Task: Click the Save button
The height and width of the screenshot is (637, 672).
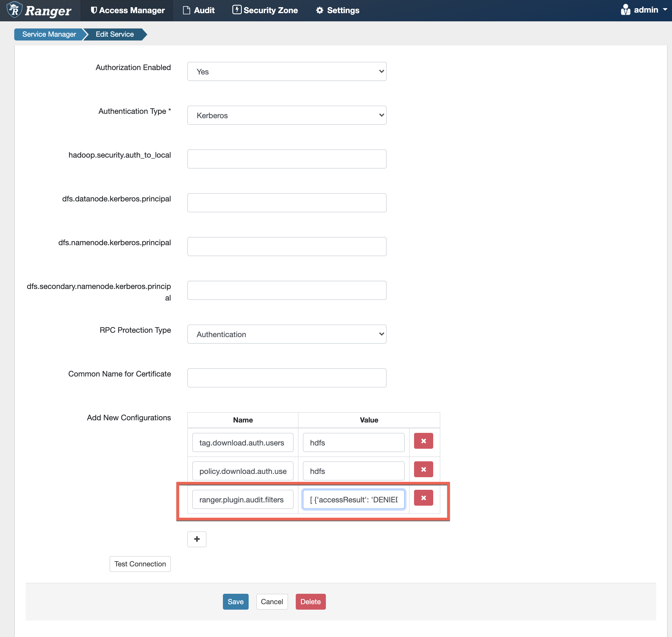Action: (x=236, y=602)
